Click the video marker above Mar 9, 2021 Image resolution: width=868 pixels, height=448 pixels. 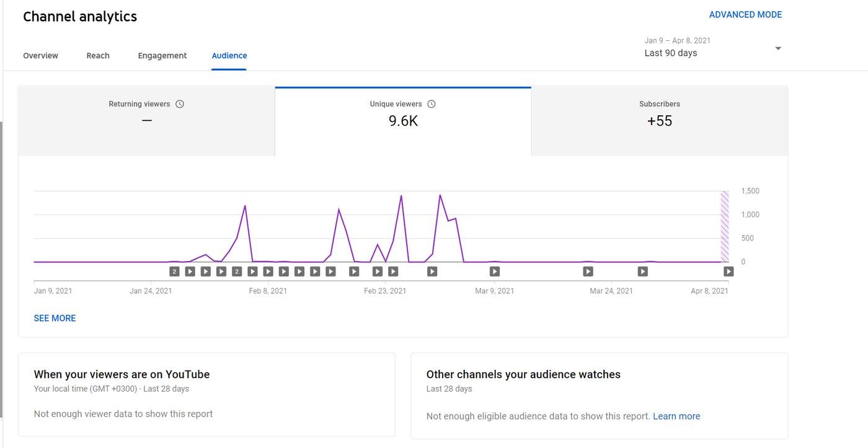494,271
